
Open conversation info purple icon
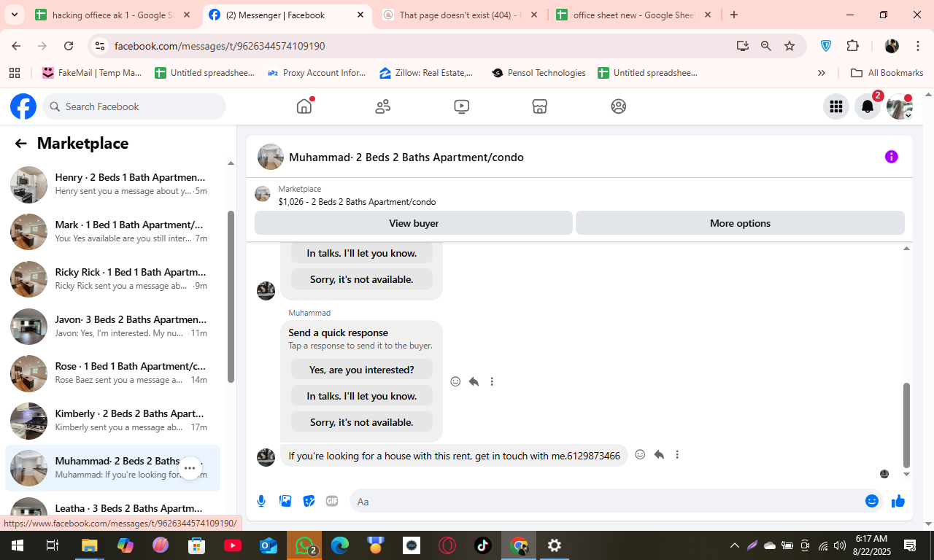[x=891, y=157]
